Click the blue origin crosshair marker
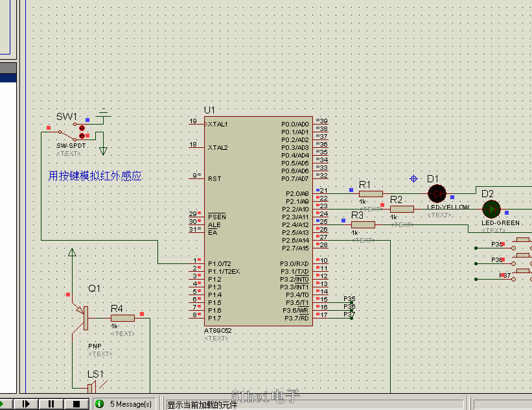The width and height of the screenshot is (532, 410). click(413, 178)
